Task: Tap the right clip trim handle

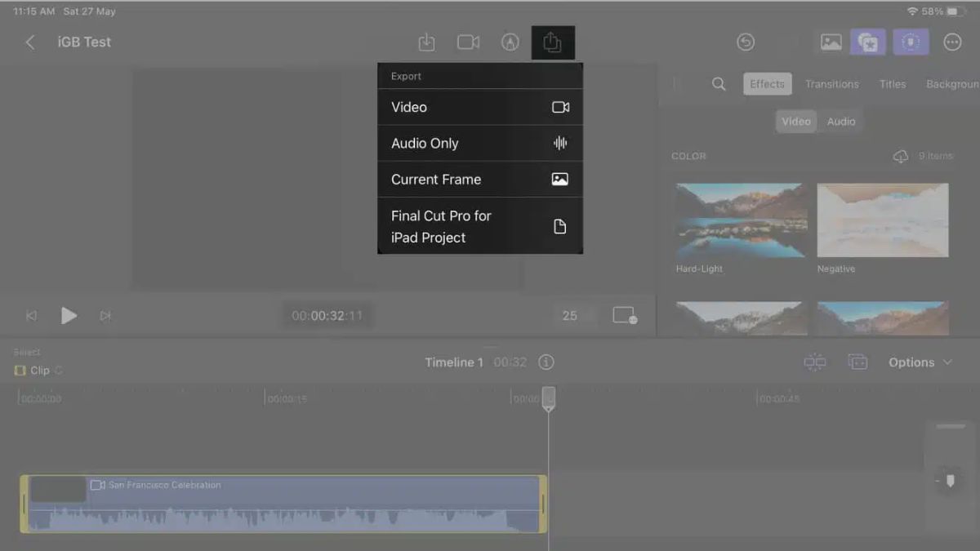Action: coord(543,504)
